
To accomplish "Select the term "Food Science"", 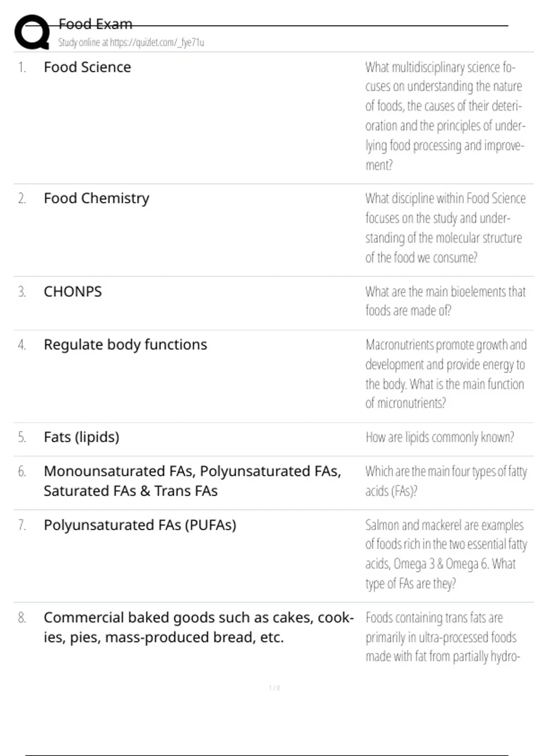I will (x=87, y=67).
